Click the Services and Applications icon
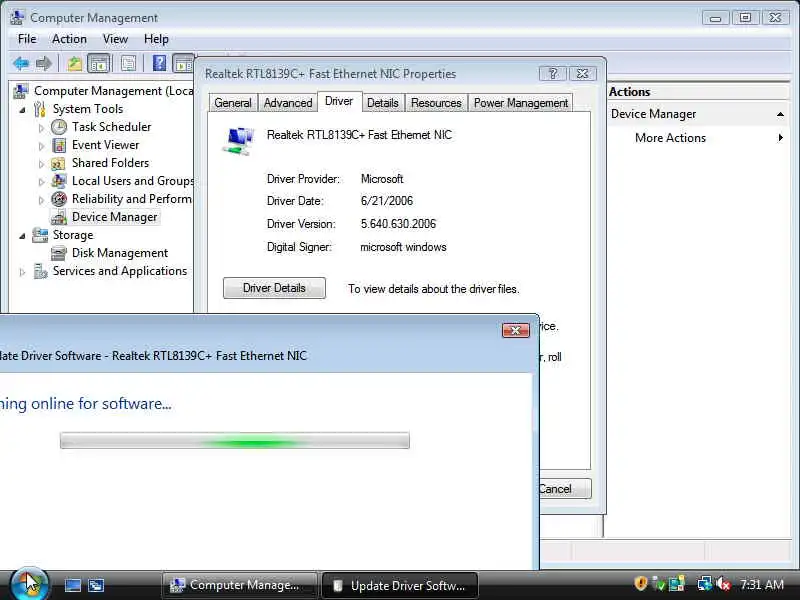The image size is (800, 600). pos(40,271)
